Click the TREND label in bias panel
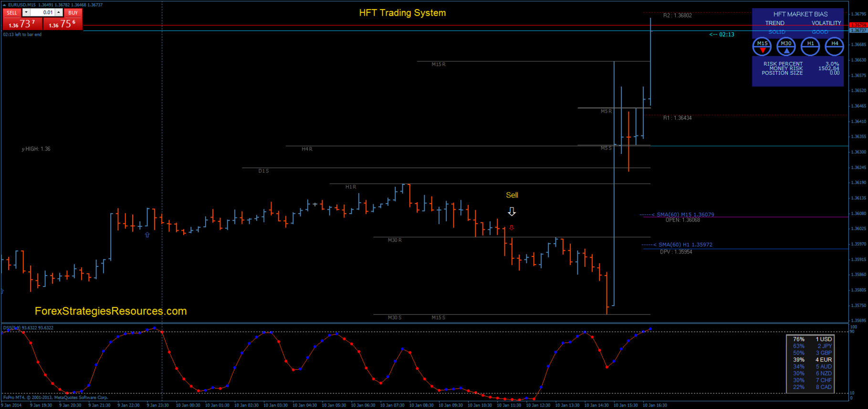Image resolution: width=868 pixels, height=409 pixels. (774, 23)
